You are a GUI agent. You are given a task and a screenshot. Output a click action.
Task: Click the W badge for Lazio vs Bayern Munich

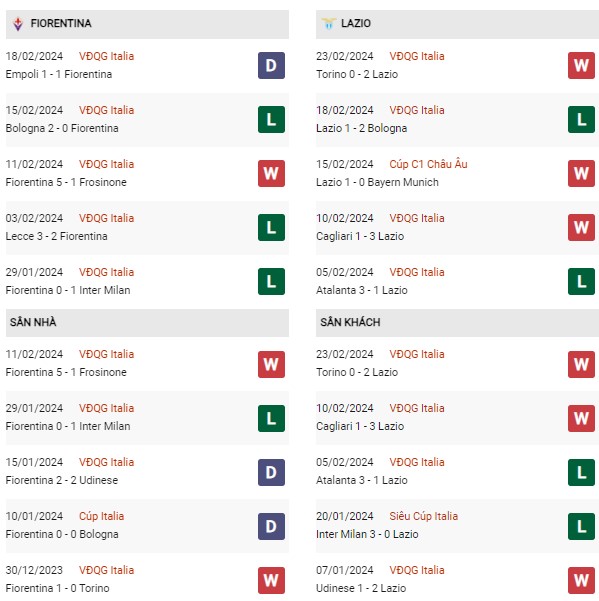(581, 174)
